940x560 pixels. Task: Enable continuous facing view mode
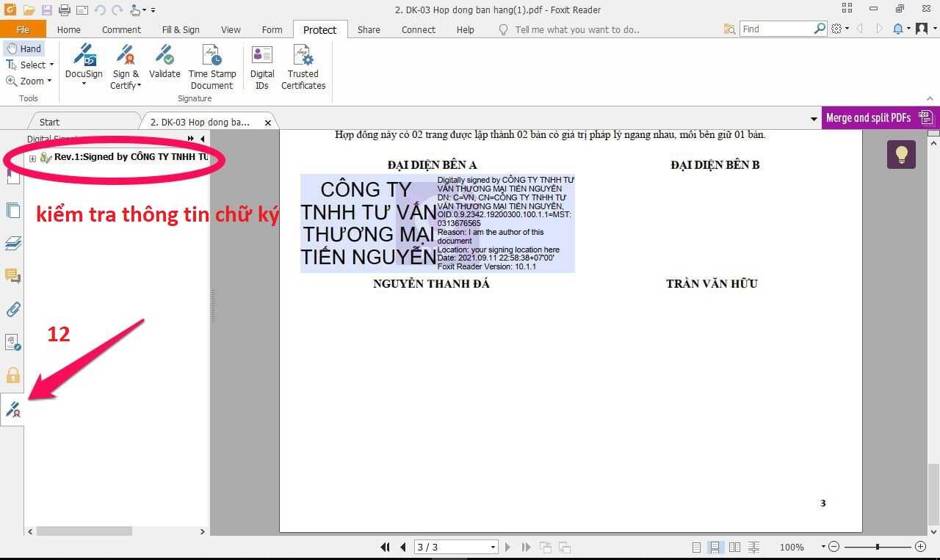(753, 548)
